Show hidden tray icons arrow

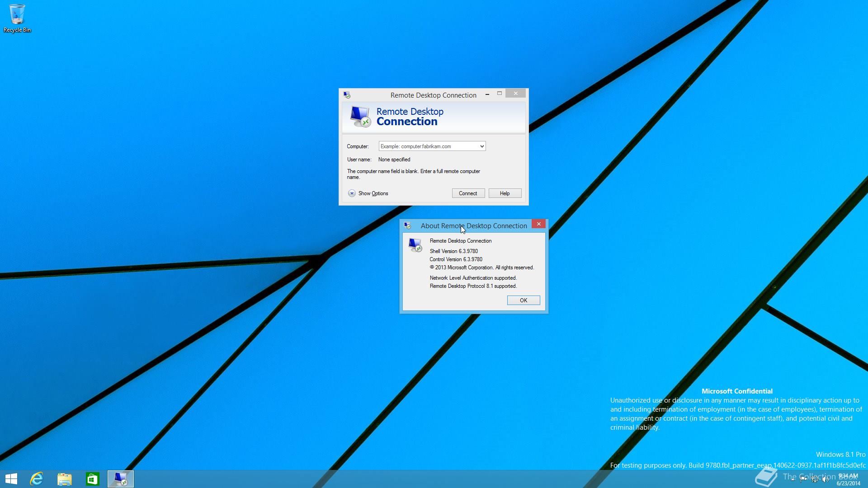pyautogui.click(x=793, y=479)
